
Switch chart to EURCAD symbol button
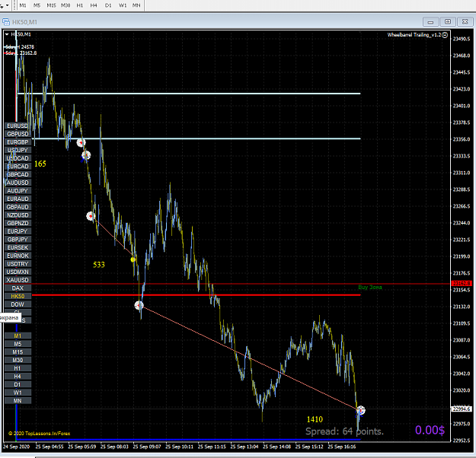click(18, 166)
